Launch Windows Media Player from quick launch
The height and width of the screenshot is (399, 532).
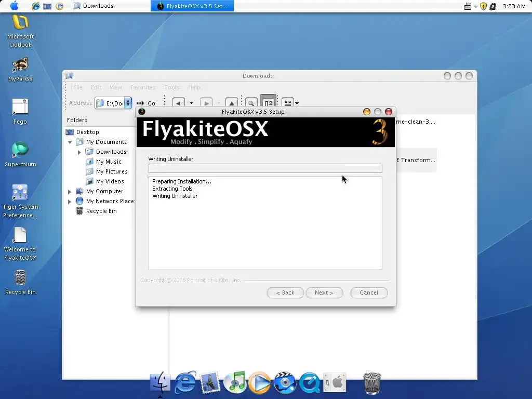[x=59, y=6]
